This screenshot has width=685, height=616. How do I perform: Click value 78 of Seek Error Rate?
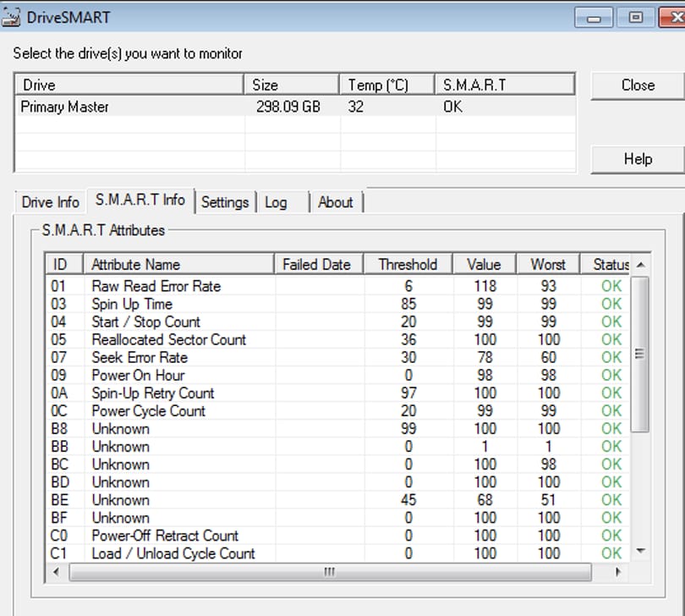point(485,357)
